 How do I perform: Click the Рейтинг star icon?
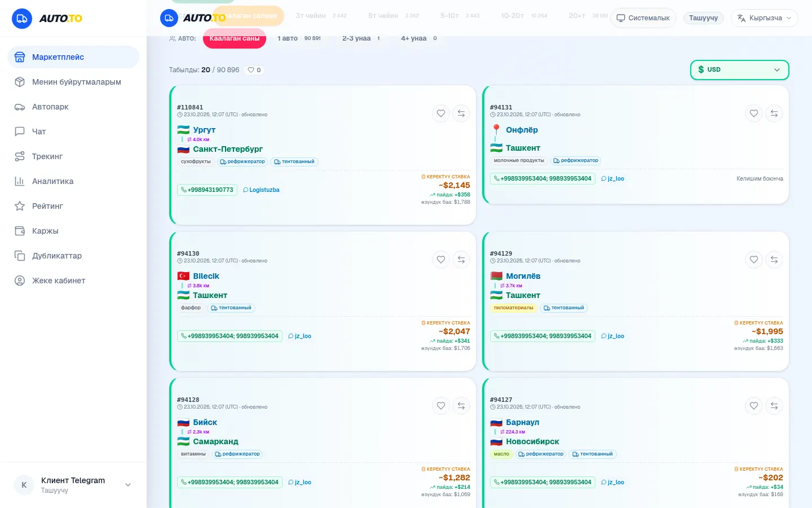pos(20,206)
